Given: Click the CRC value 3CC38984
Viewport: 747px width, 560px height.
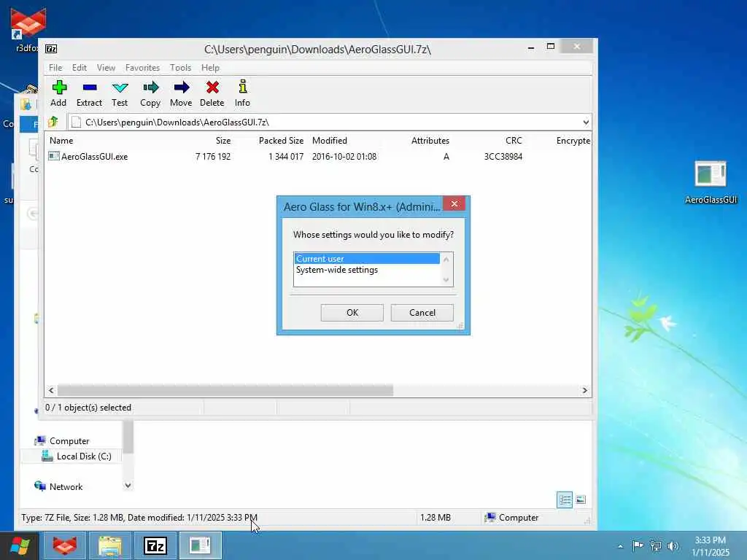Looking at the screenshot, I should [x=503, y=156].
